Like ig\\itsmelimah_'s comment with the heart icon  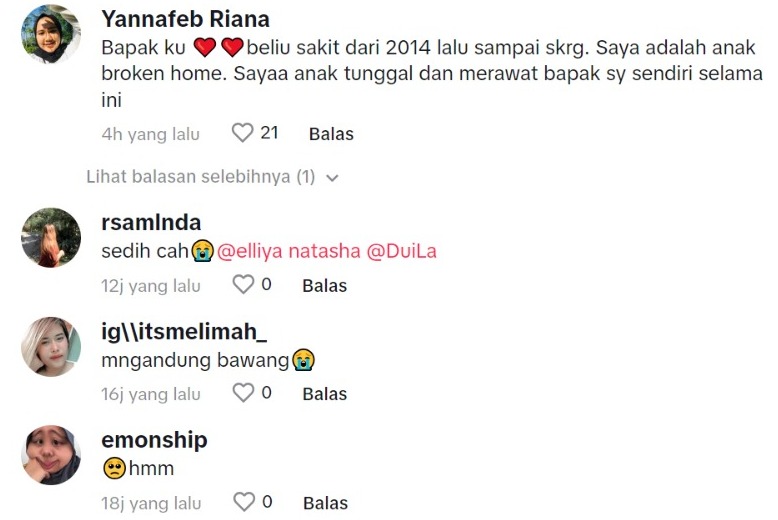(243, 393)
